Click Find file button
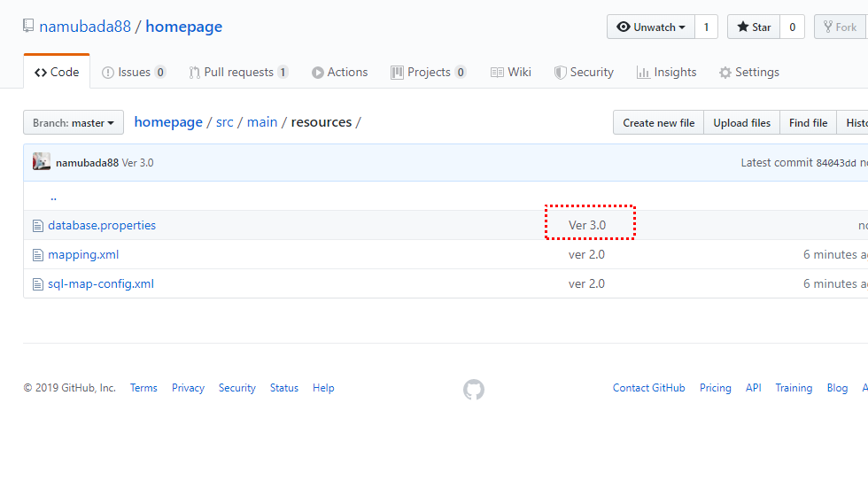868x496 pixels. click(808, 122)
